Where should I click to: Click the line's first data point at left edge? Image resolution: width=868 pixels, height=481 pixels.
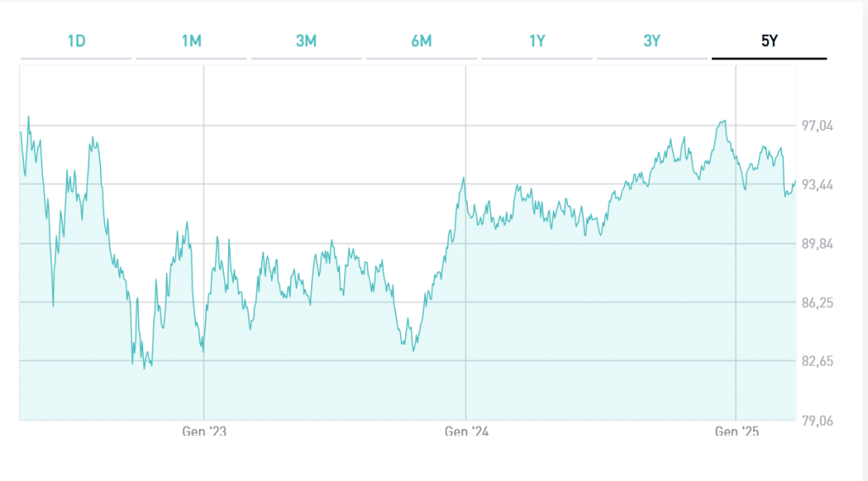point(19,131)
